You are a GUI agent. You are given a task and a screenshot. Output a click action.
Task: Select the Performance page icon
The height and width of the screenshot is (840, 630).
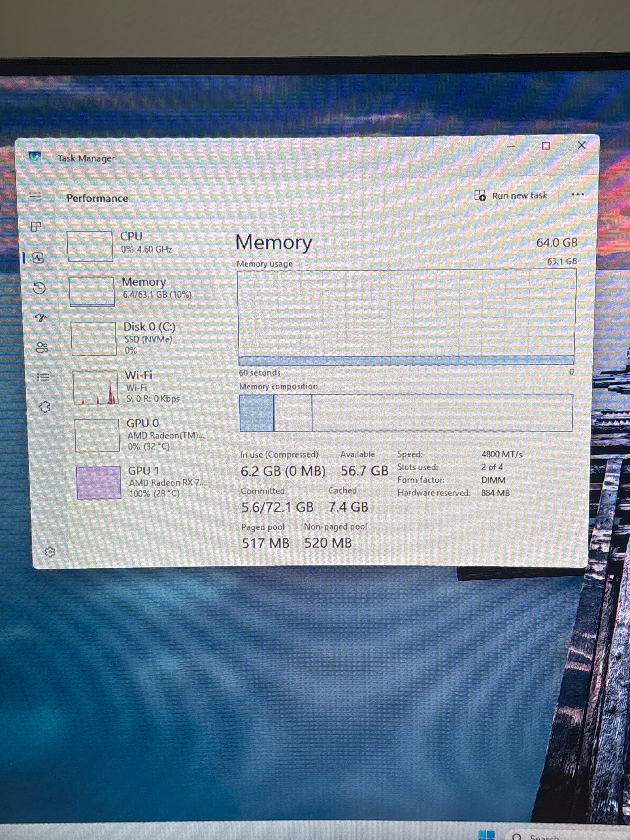[x=38, y=258]
